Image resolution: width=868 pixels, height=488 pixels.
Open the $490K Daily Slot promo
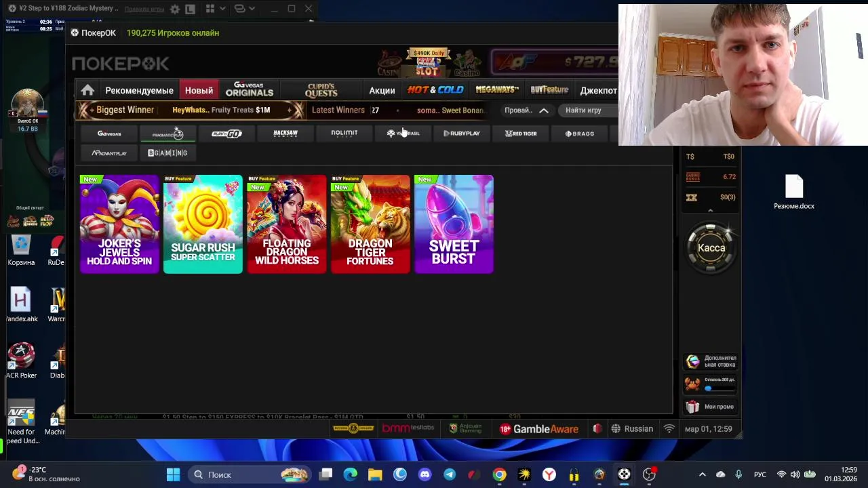pos(428,62)
